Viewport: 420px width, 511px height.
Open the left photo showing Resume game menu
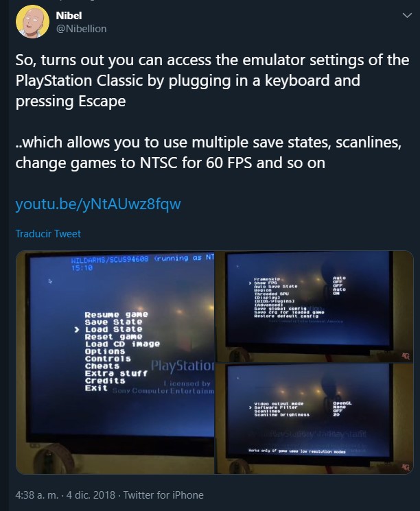[115, 362]
